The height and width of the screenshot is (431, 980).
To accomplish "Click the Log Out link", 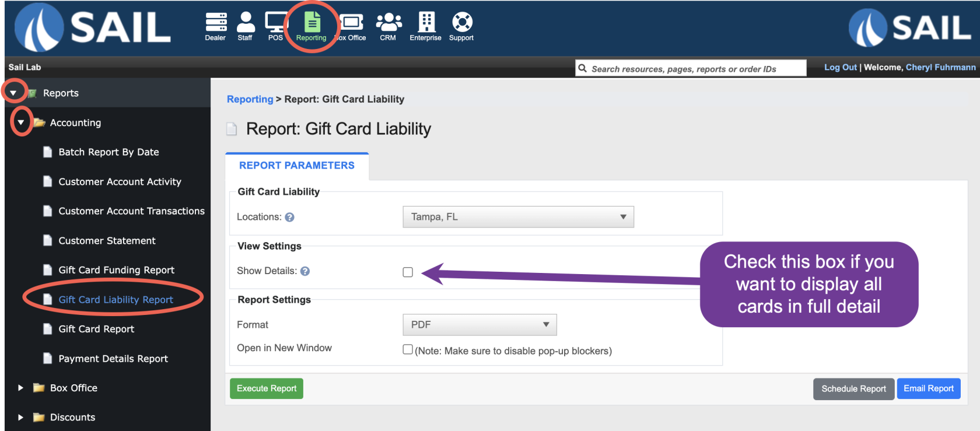I will (841, 67).
